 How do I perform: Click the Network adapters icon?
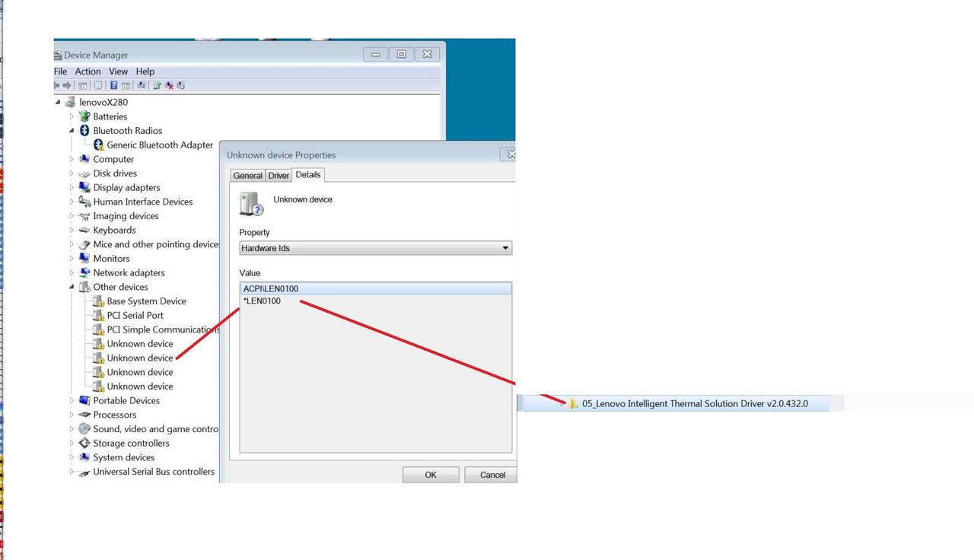tap(84, 272)
